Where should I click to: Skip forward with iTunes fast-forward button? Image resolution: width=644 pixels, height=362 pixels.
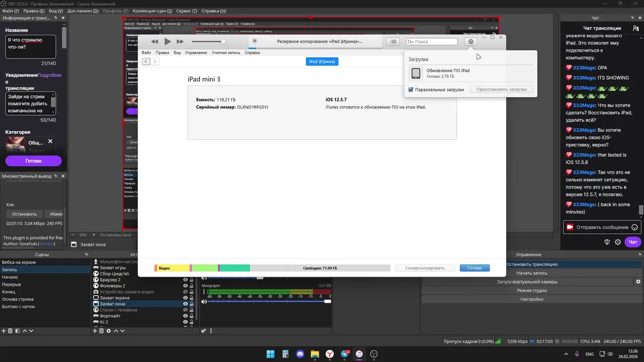click(x=180, y=42)
